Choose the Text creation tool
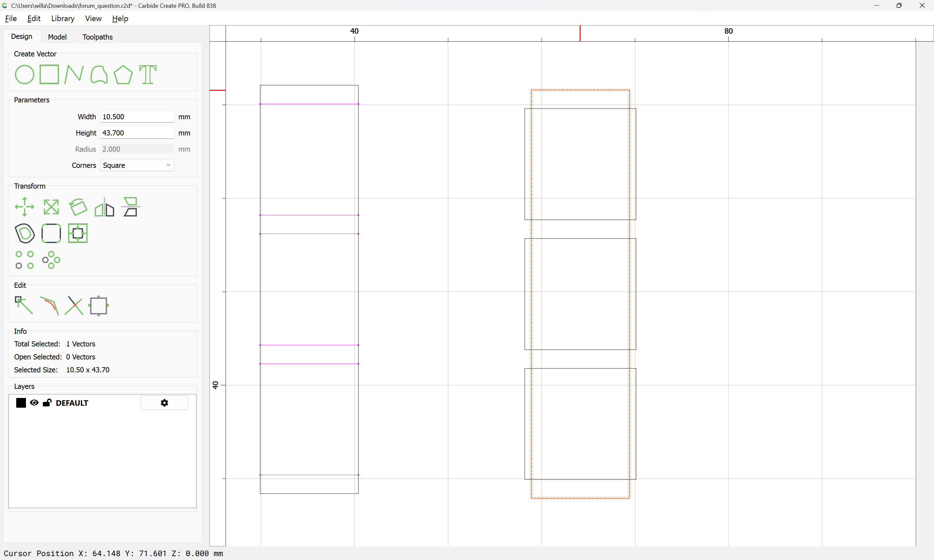 click(x=148, y=74)
